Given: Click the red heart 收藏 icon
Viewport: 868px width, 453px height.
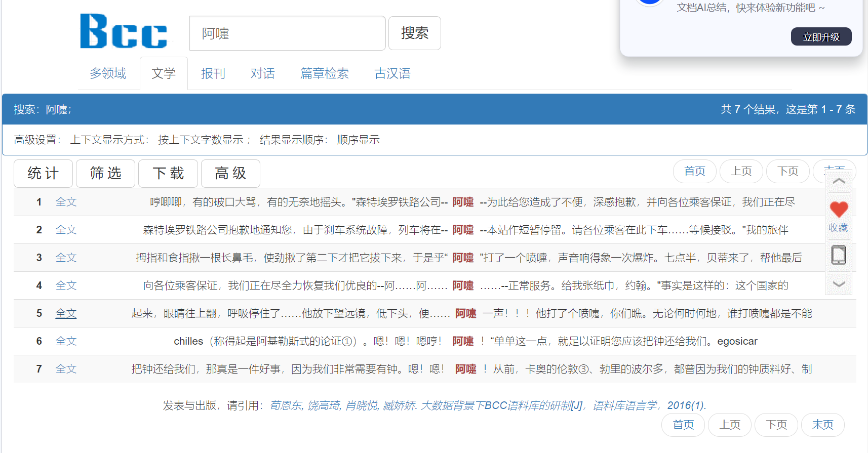Looking at the screenshot, I should 839,210.
